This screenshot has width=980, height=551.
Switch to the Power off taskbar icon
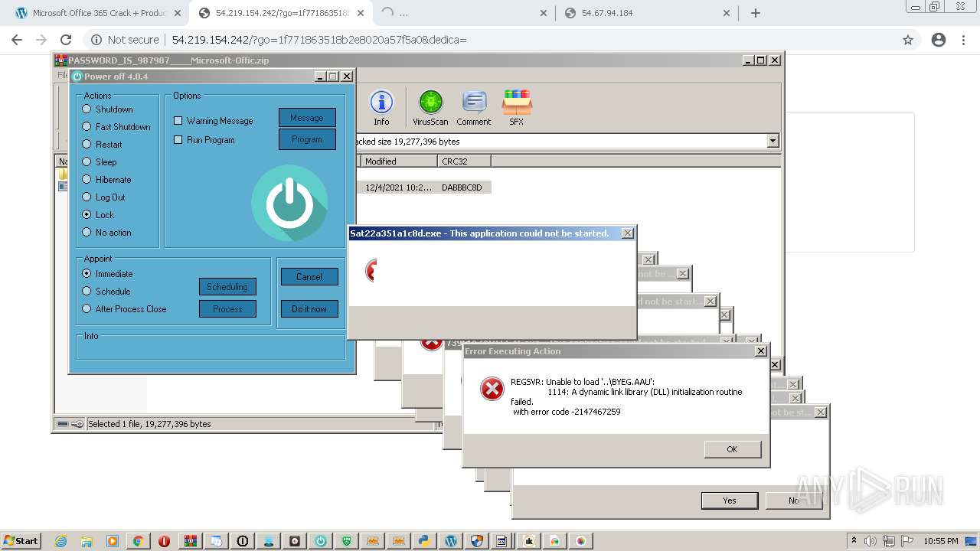click(320, 541)
